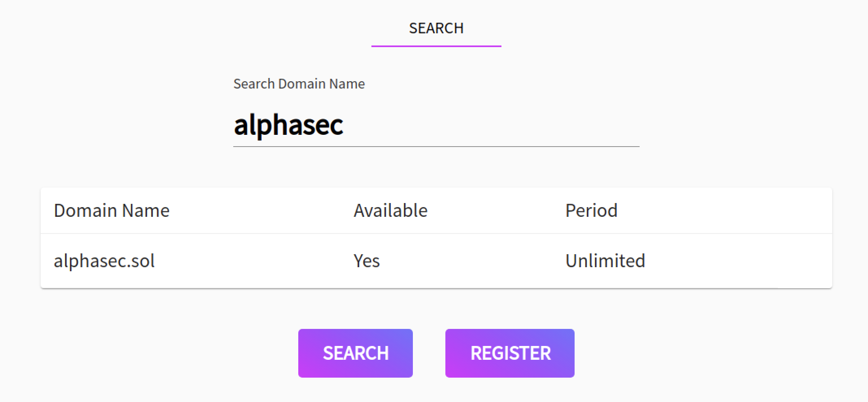Switch to the SEARCH tab

click(436, 28)
